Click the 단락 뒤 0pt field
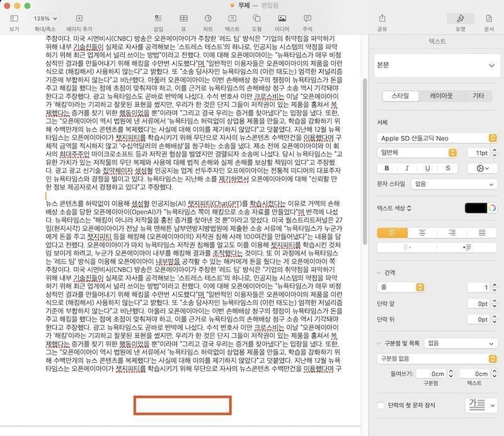 pos(479,319)
